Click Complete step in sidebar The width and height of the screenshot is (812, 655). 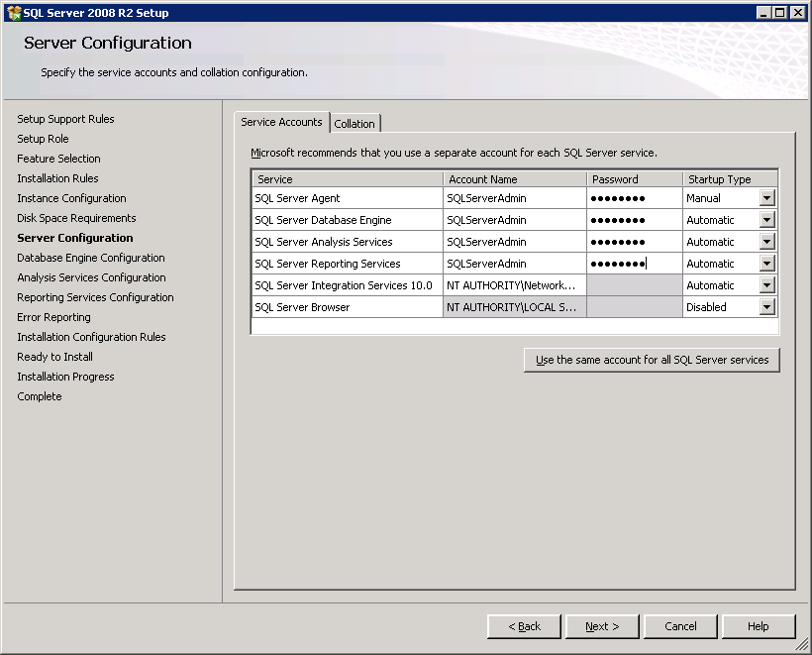pyautogui.click(x=40, y=396)
